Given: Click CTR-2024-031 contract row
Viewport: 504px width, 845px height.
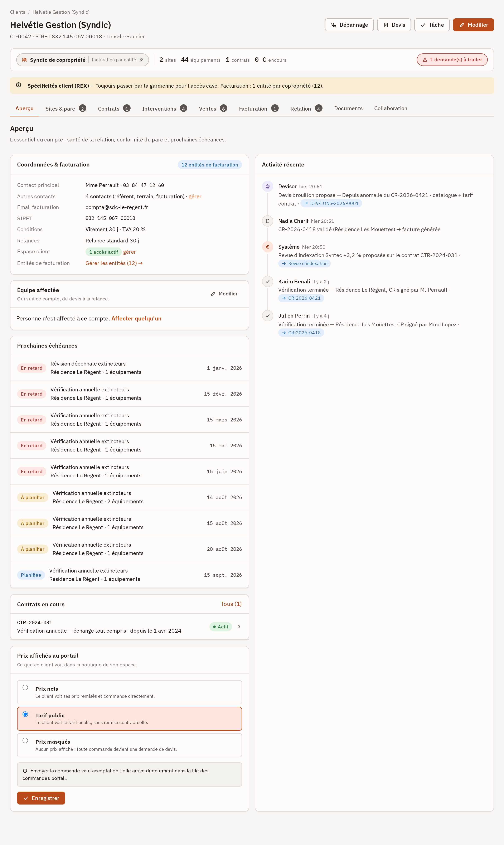Looking at the screenshot, I should pos(129,627).
